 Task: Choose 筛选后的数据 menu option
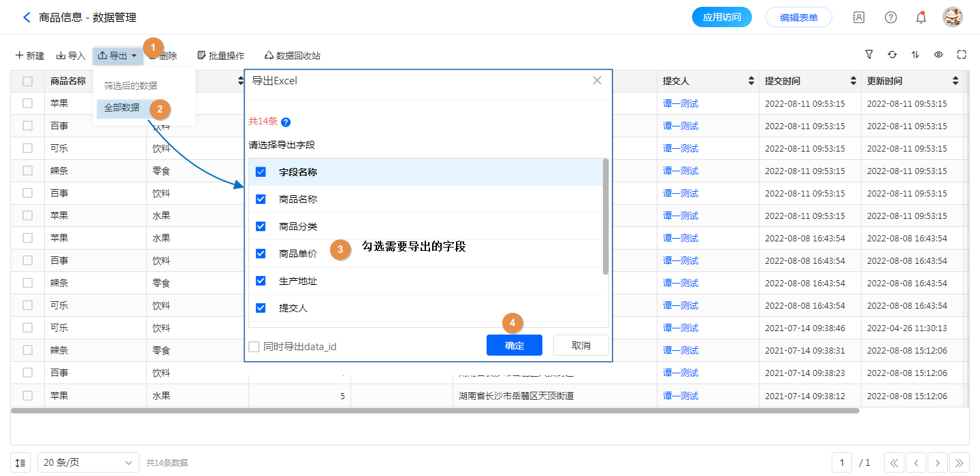click(x=130, y=86)
